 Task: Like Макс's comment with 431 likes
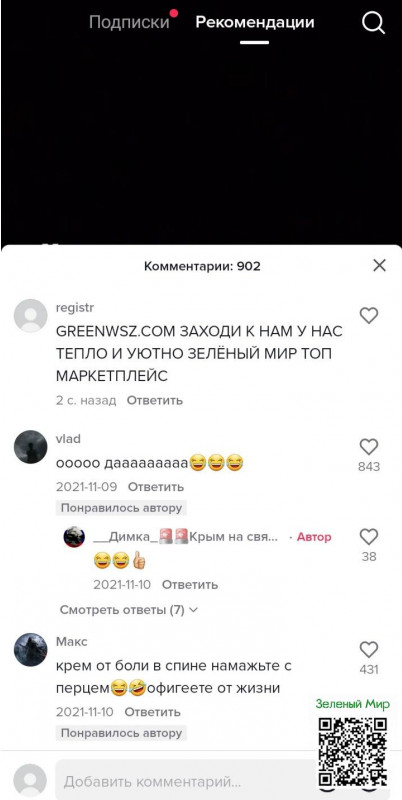pos(369,649)
